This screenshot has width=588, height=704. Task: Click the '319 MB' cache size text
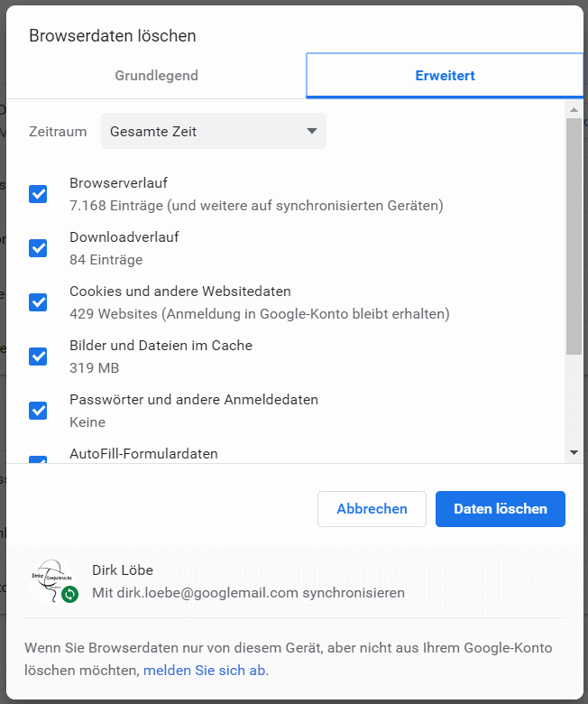click(94, 367)
